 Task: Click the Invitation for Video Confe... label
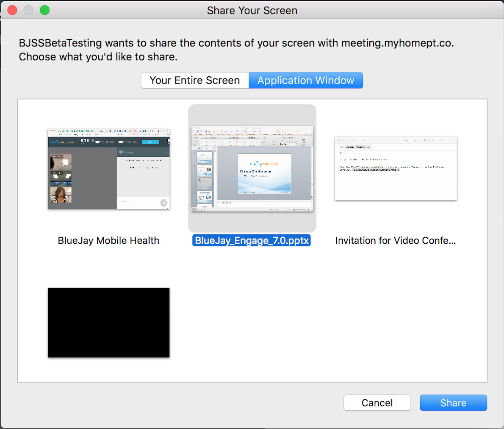point(395,240)
